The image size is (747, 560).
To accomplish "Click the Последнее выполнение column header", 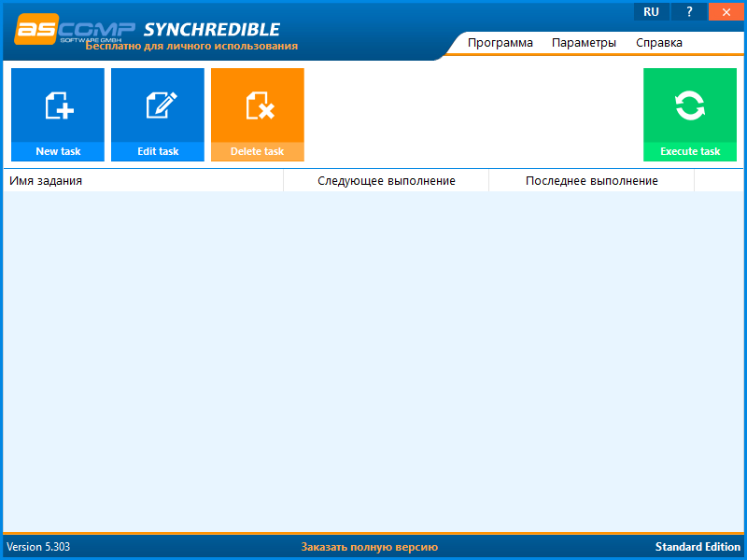I will tap(590, 180).
